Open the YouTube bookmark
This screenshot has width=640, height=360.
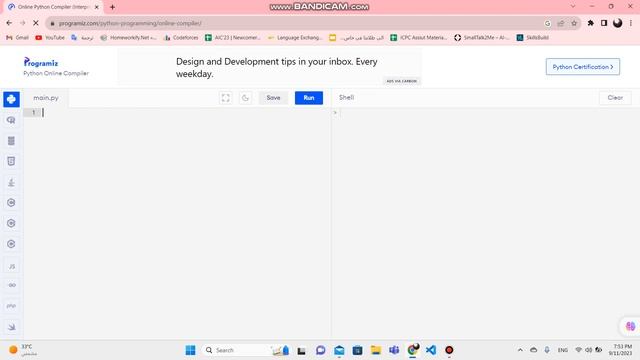(x=50, y=38)
